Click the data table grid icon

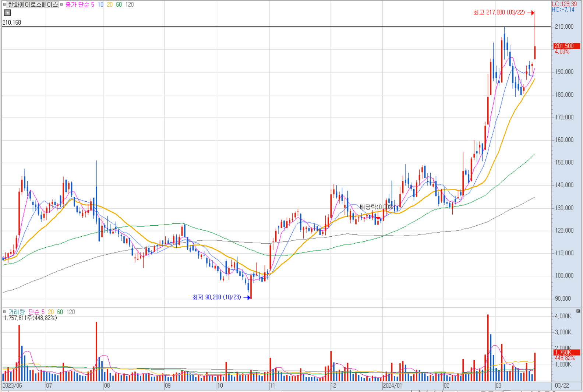[x=7, y=13]
